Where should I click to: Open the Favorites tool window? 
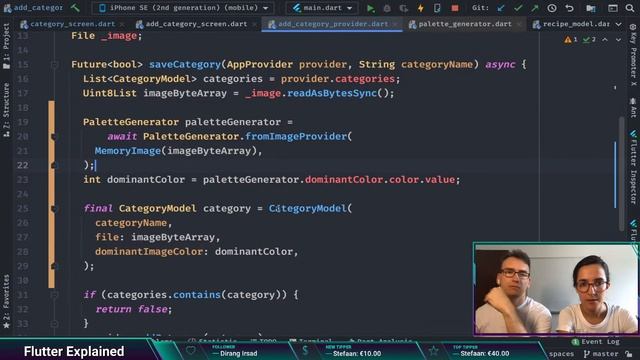click(x=6, y=301)
